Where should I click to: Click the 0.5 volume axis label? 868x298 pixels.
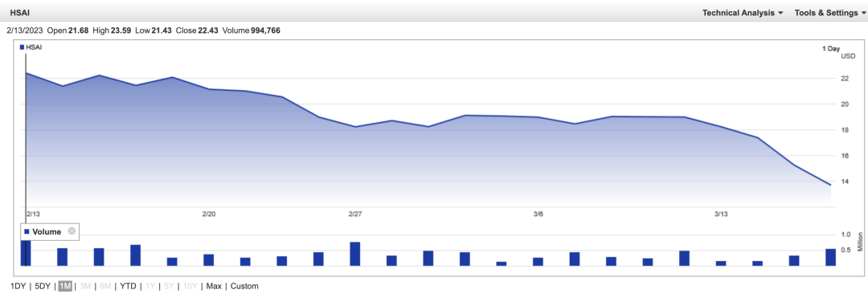tap(845, 250)
